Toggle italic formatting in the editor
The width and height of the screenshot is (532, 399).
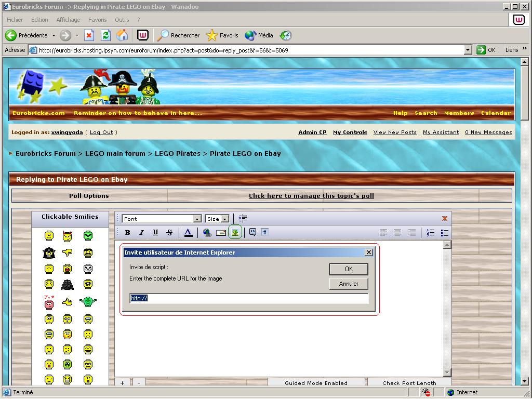[x=141, y=233]
